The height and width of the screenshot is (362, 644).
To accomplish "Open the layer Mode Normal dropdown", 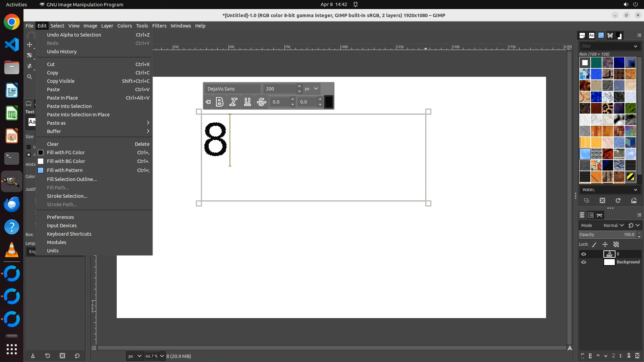I will click(x=613, y=225).
